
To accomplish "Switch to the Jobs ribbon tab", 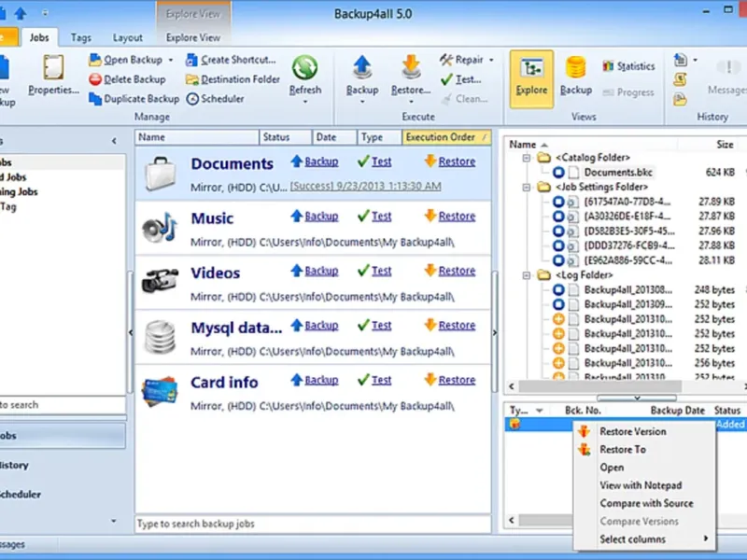I will point(39,37).
